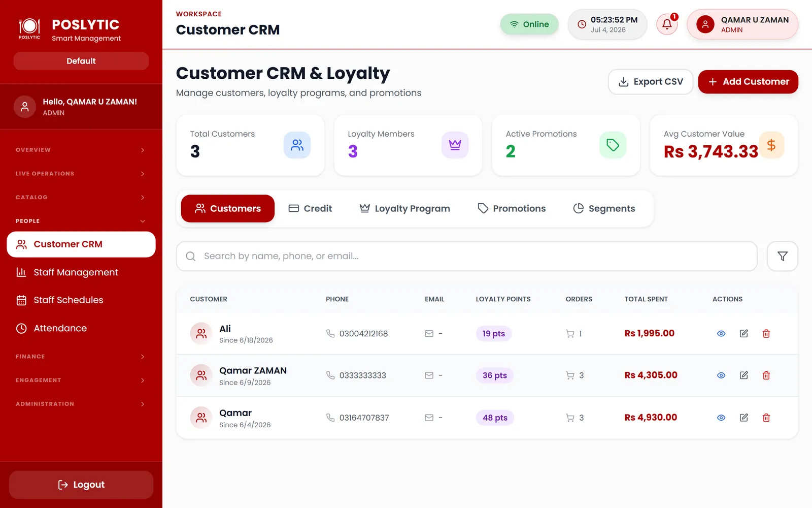Image resolution: width=812 pixels, height=508 pixels.
Task: Click Qamar ZAMAN's avatar icon
Action: [201, 375]
